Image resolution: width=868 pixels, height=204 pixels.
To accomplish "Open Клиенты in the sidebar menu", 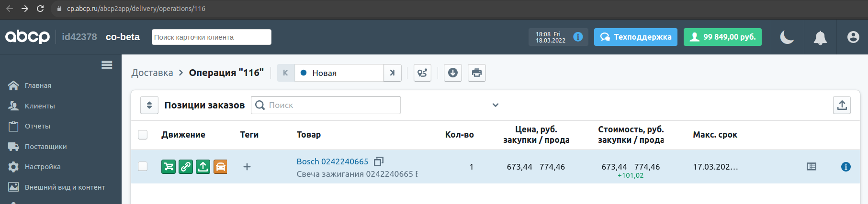I will point(40,106).
